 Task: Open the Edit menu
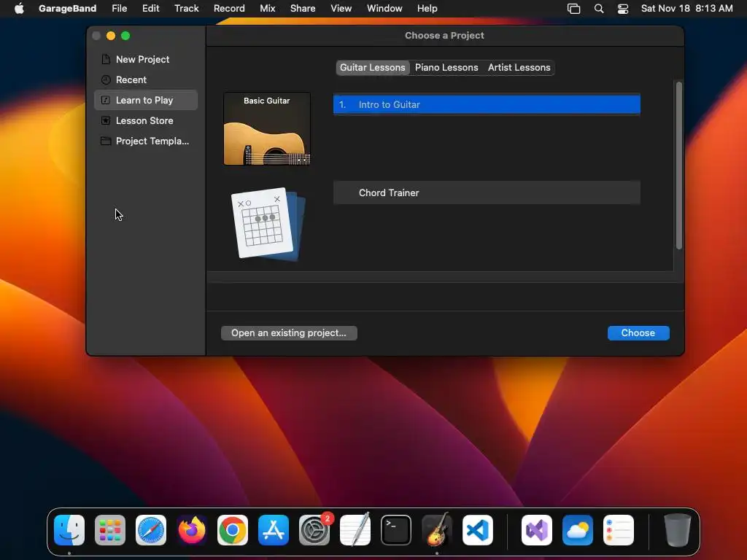pyautogui.click(x=150, y=9)
